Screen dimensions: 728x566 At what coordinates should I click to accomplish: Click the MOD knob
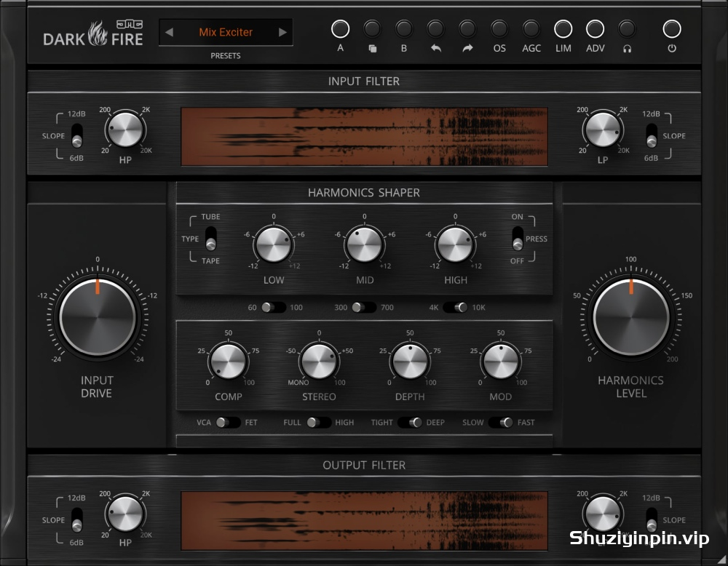point(501,361)
